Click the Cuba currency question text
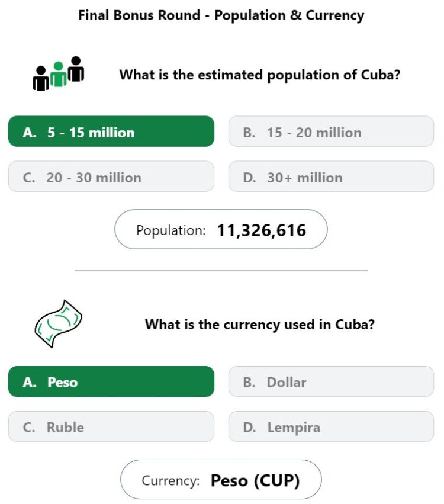Viewport: 444px width, 504px height. coord(260,325)
